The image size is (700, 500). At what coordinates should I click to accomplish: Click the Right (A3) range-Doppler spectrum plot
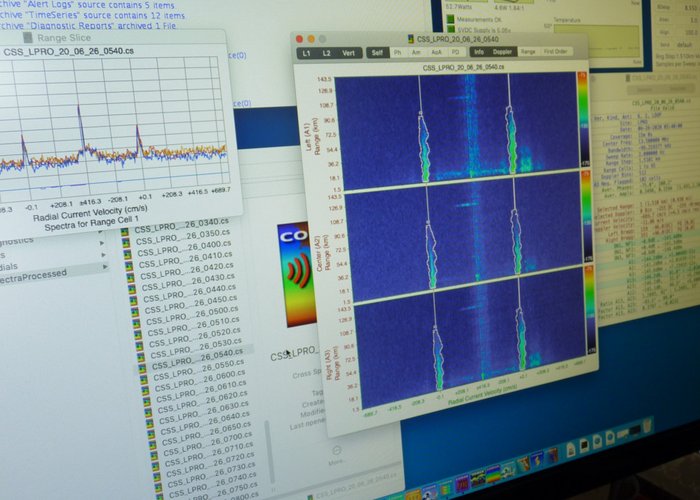click(x=470, y=338)
